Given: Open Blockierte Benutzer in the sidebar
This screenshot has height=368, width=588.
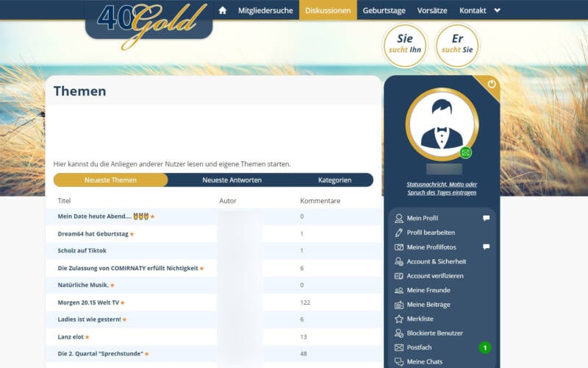Looking at the screenshot, I should tap(435, 333).
